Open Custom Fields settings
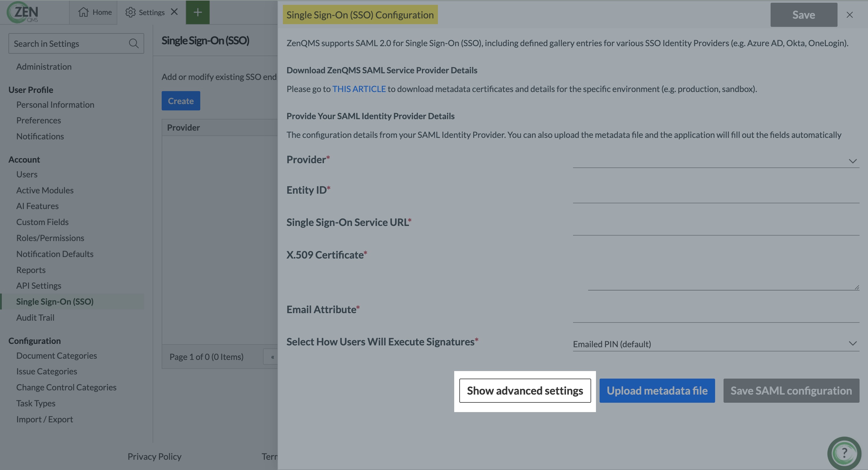This screenshot has width=868, height=470. tap(43, 222)
